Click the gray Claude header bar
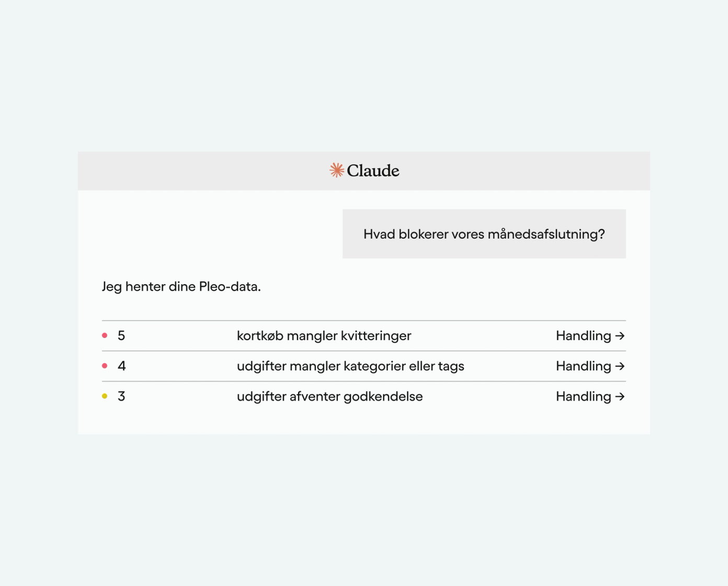This screenshot has height=586, width=728. (364, 171)
